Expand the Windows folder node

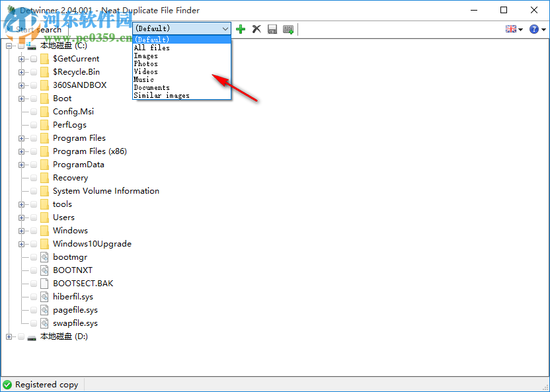pyautogui.click(x=21, y=231)
